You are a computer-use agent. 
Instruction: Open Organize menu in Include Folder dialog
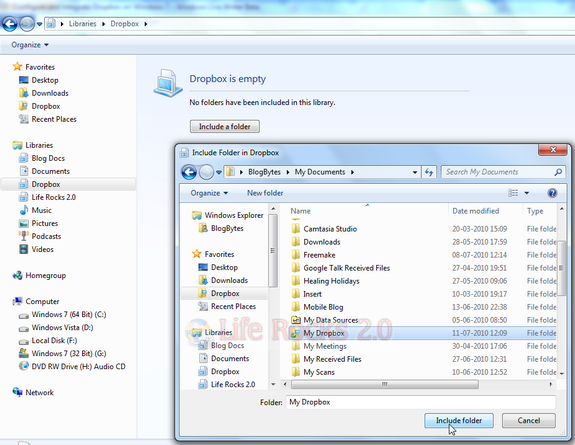tap(209, 193)
